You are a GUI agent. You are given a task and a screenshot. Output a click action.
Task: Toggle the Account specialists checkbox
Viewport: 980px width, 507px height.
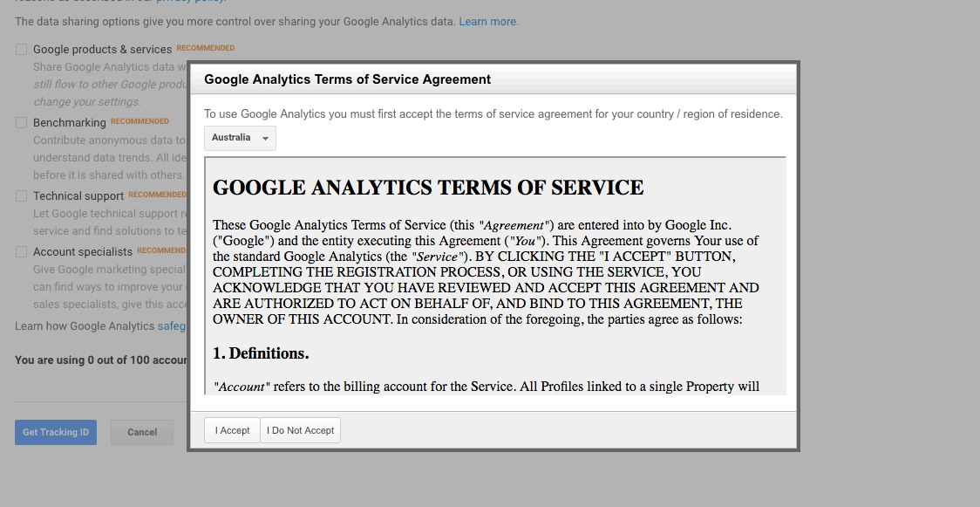click(22, 251)
